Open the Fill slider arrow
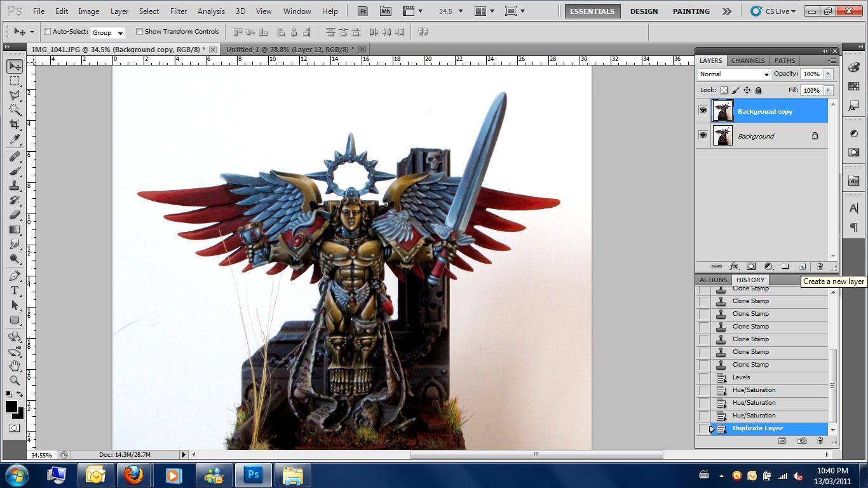Image resolution: width=868 pixels, height=488 pixels. click(x=829, y=90)
